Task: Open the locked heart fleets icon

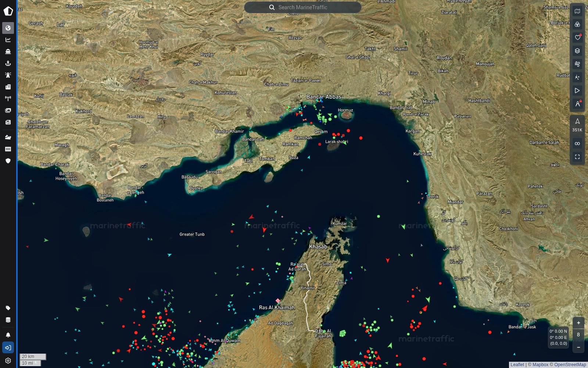Action: (577, 38)
